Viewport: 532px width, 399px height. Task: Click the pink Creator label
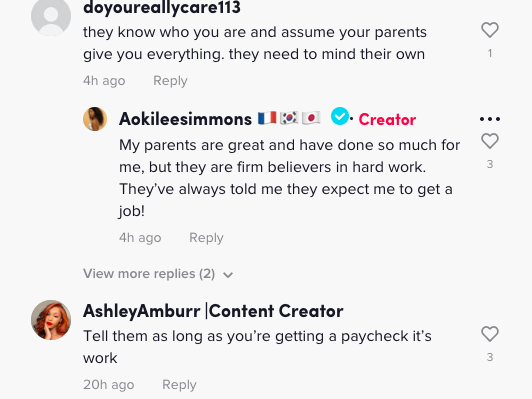point(387,119)
